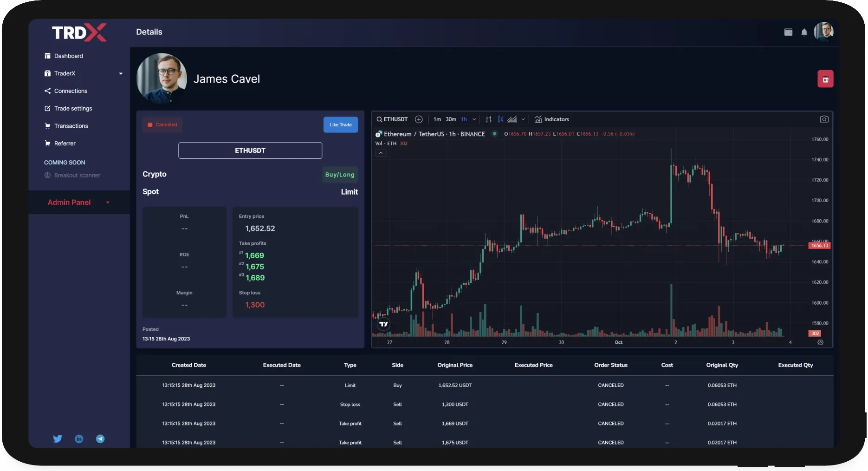Click the red delete trade button
This screenshot has width=868, height=471.
[x=825, y=79]
